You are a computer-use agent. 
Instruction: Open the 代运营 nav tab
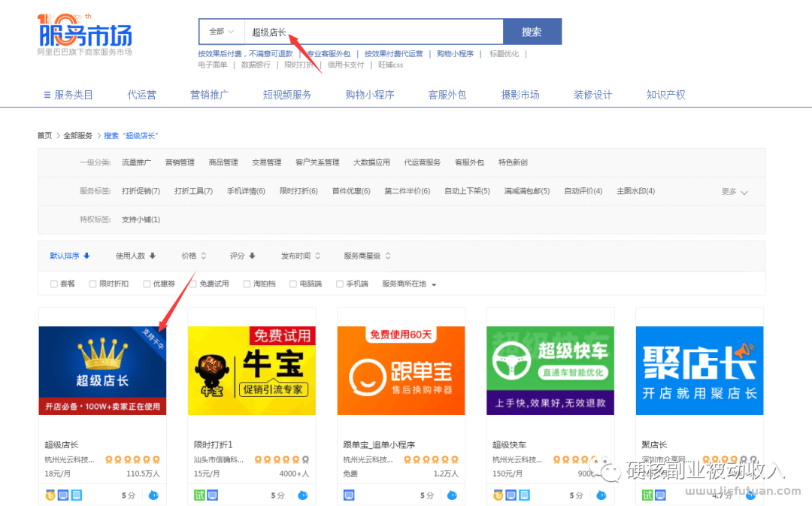coord(142,95)
